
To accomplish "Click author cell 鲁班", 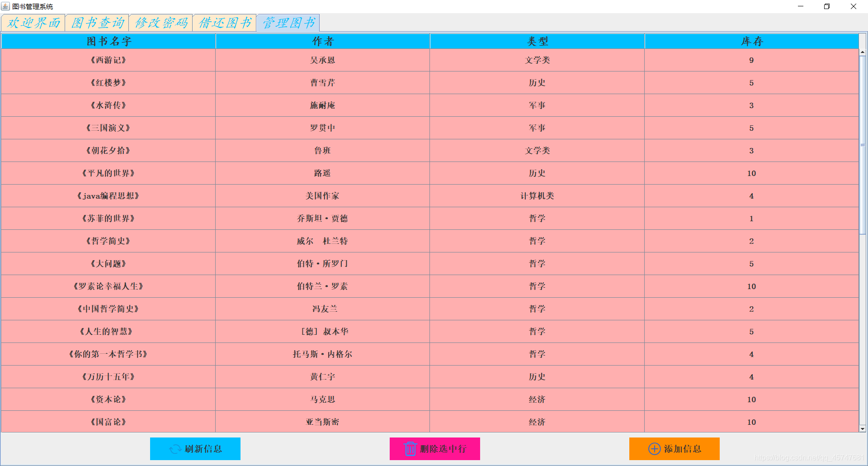I will (323, 151).
